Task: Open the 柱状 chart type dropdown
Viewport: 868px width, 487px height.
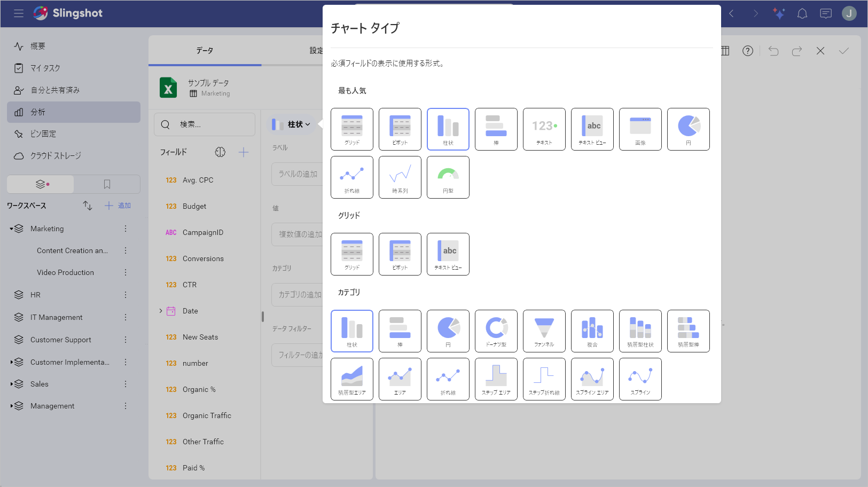Action: 291,124
